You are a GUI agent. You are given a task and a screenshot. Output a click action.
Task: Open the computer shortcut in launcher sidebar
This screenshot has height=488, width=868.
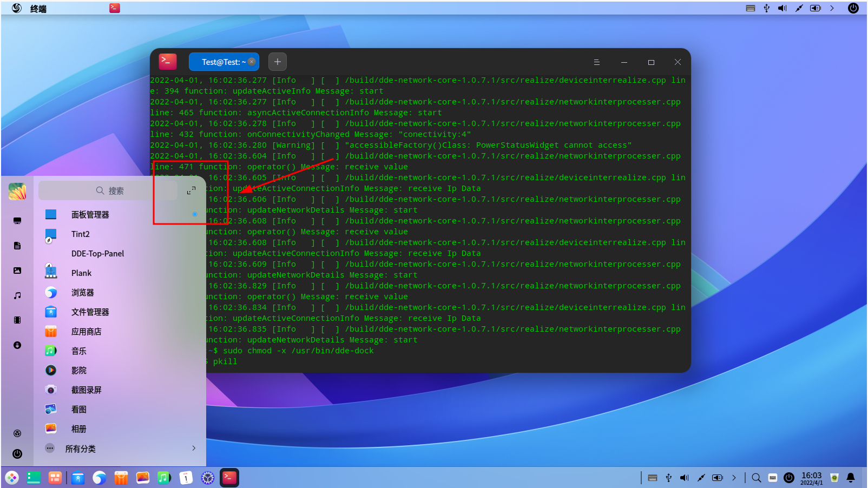(17, 221)
